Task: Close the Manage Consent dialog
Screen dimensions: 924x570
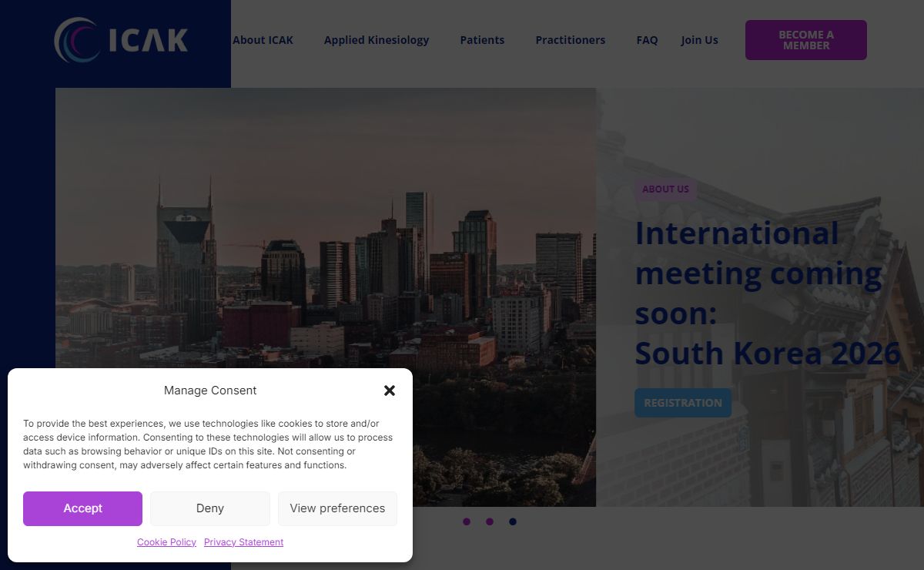Action: click(390, 391)
